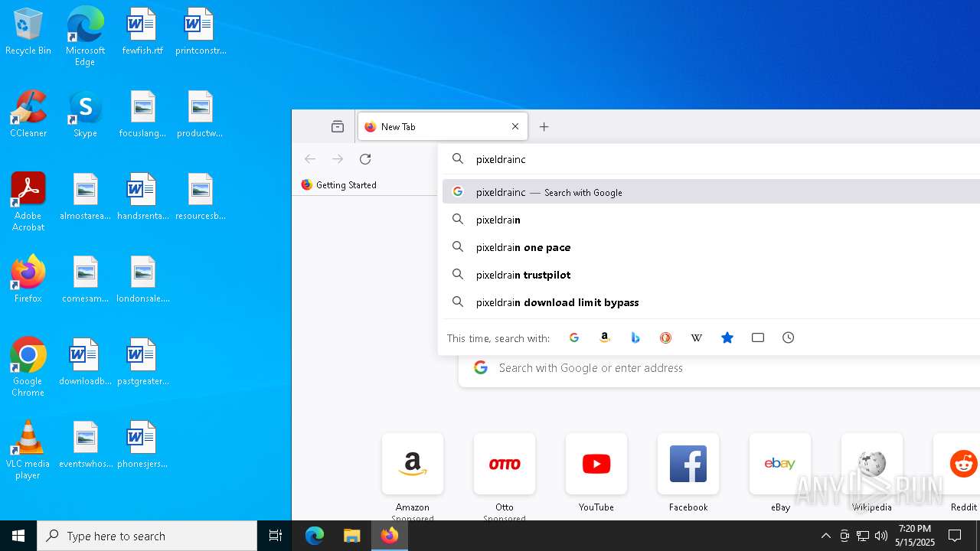Close the New Tab tab
This screenshot has width=980, height=551.
click(515, 127)
